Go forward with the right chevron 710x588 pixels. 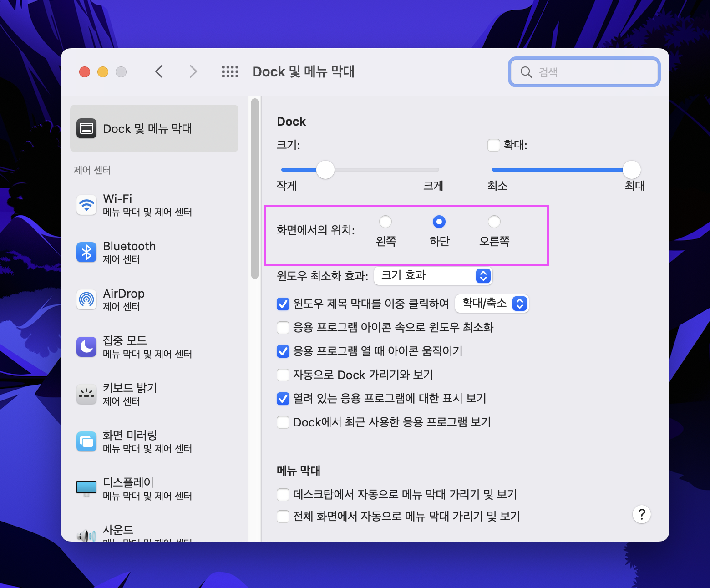pyautogui.click(x=193, y=71)
